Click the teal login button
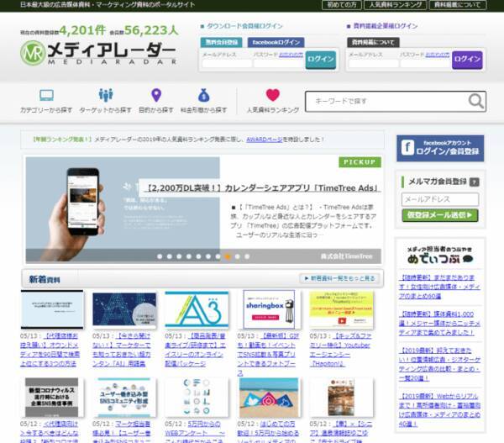 321,60
